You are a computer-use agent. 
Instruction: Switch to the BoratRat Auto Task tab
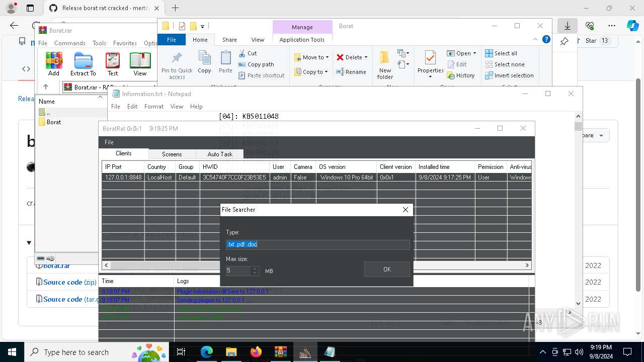coord(220,154)
